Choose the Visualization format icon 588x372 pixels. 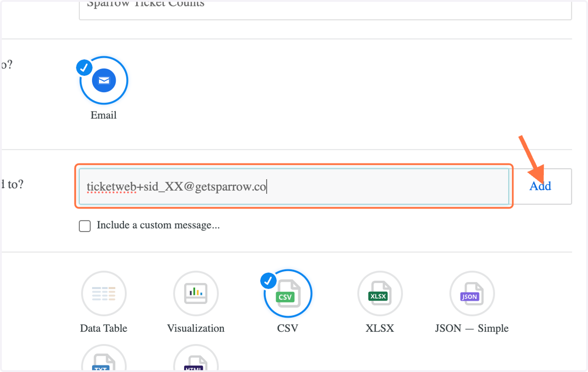click(196, 294)
